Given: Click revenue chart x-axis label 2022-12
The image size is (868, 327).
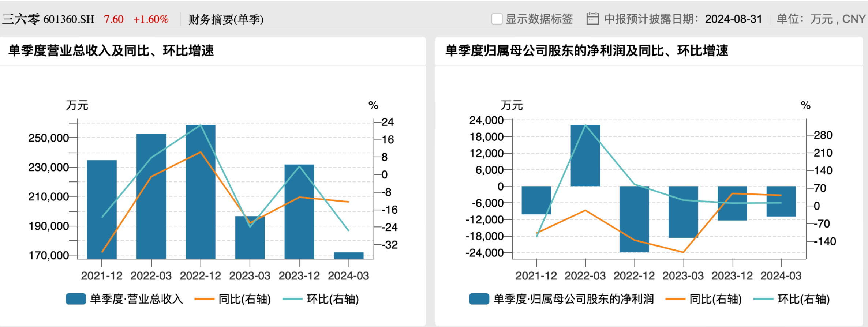Looking at the screenshot, I should coord(201,276).
